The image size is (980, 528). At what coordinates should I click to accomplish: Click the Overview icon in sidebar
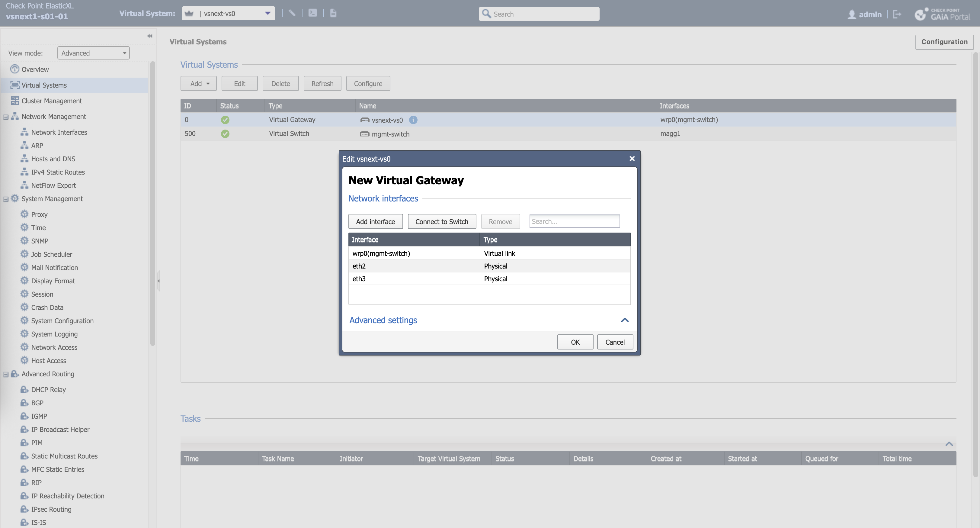click(14, 69)
